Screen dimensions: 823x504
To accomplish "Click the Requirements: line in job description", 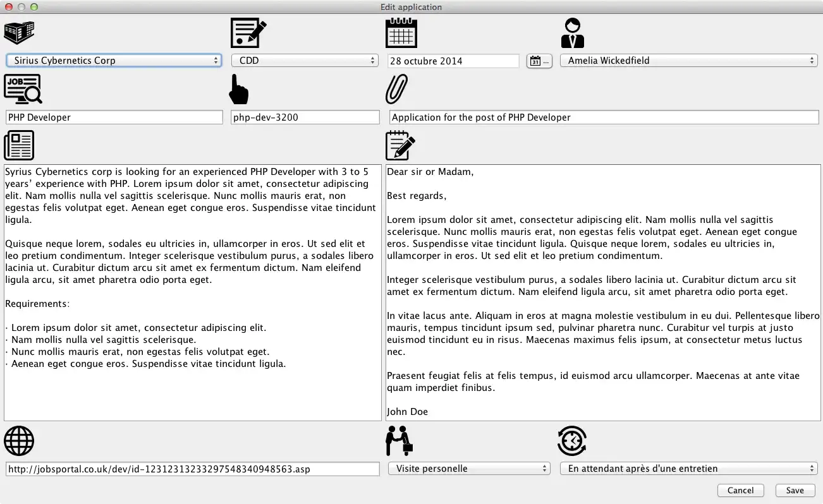I will (x=37, y=304).
